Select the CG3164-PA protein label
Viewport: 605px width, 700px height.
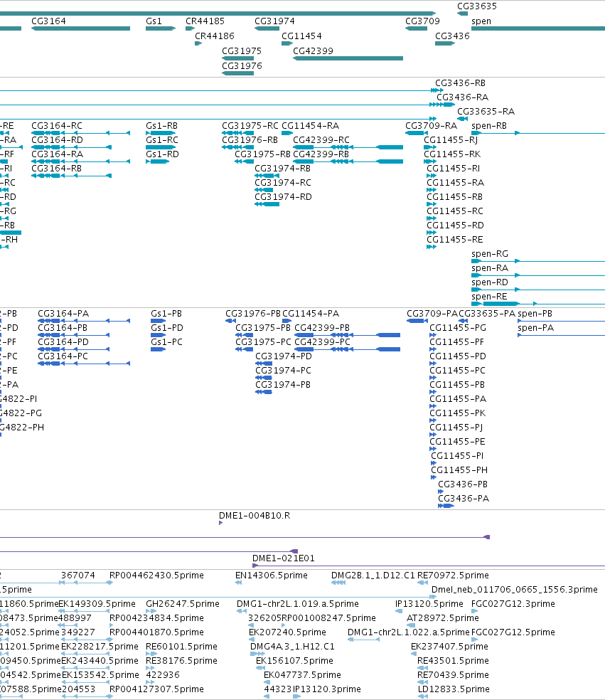point(63,314)
